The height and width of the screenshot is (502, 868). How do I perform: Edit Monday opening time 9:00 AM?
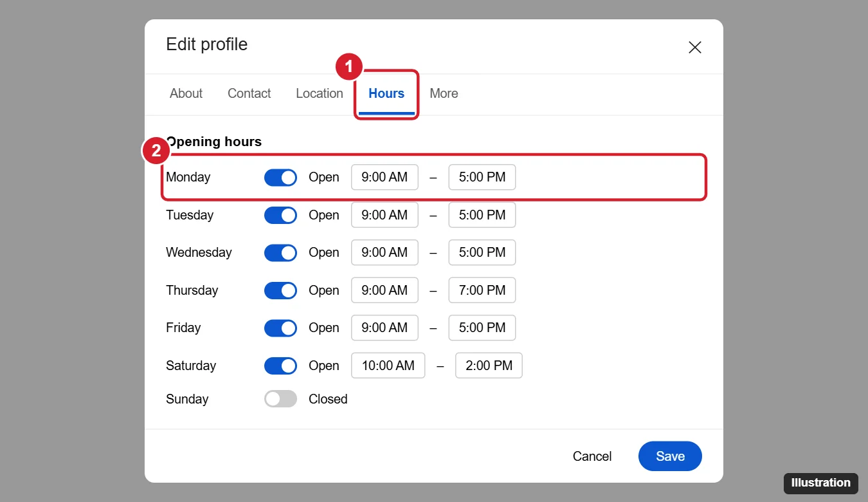pos(384,177)
